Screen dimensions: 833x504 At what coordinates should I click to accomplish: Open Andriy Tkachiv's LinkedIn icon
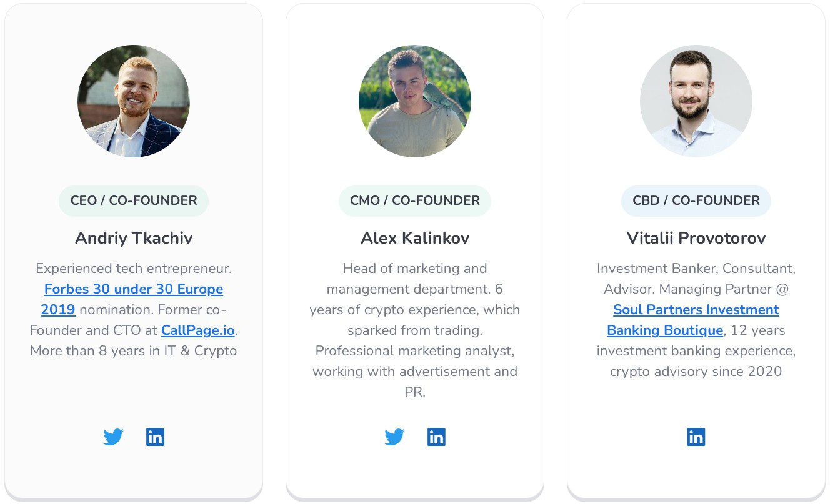[155, 437]
